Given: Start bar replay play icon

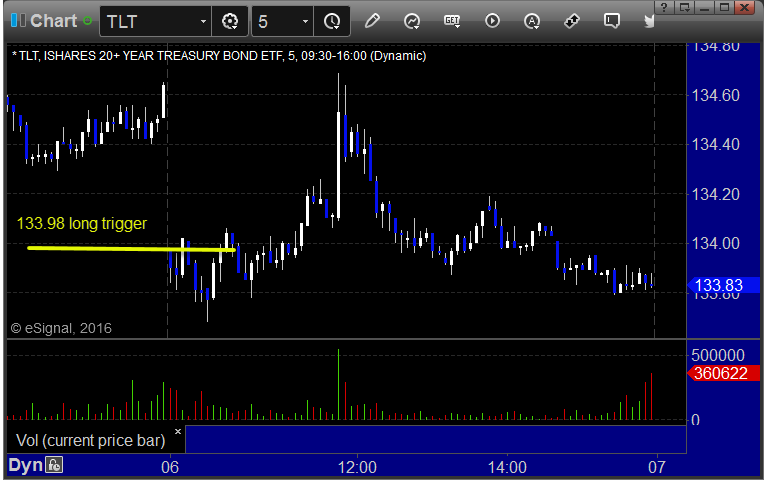Looking at the screenshot, I should [492, 21].
